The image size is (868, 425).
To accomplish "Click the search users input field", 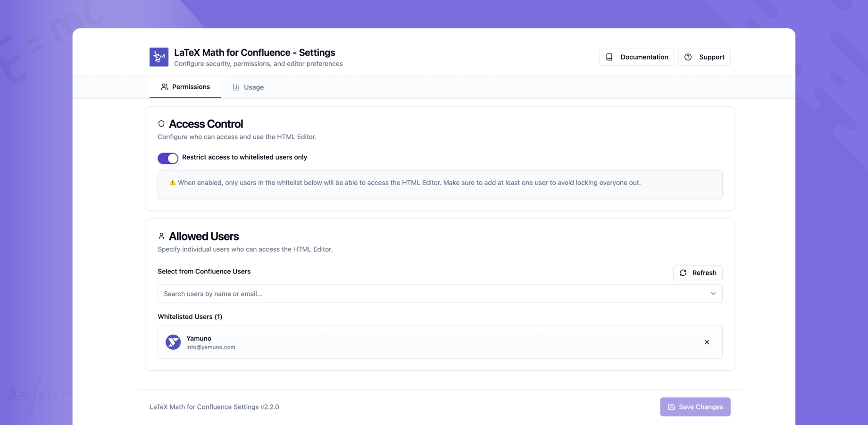I will [x=330, y=293].
